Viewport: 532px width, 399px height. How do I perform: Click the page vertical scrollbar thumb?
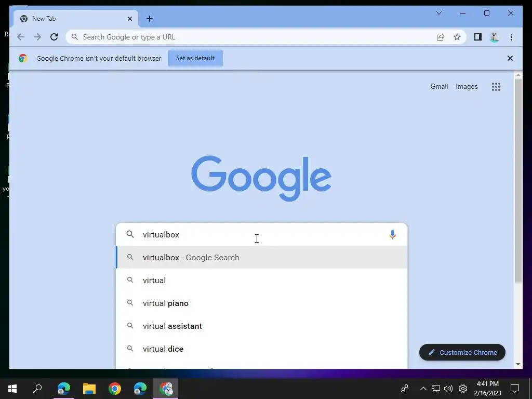(x=518, y=181)
